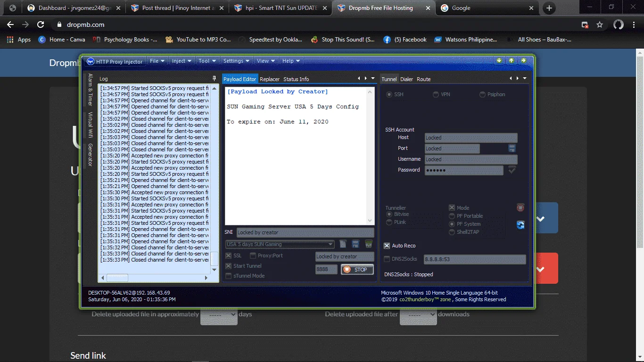Bookmark this page with the star icon

[600, 25]
